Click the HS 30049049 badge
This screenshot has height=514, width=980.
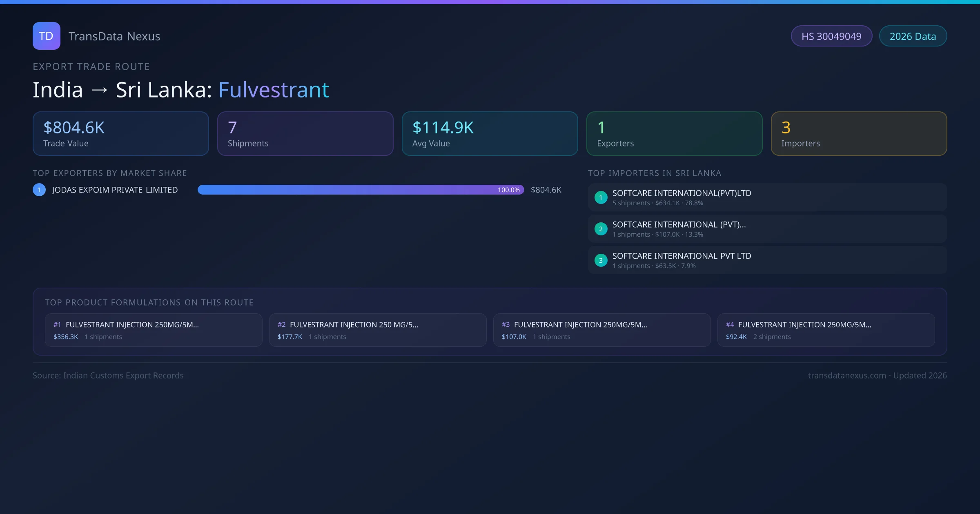click(x=831, y=36)
